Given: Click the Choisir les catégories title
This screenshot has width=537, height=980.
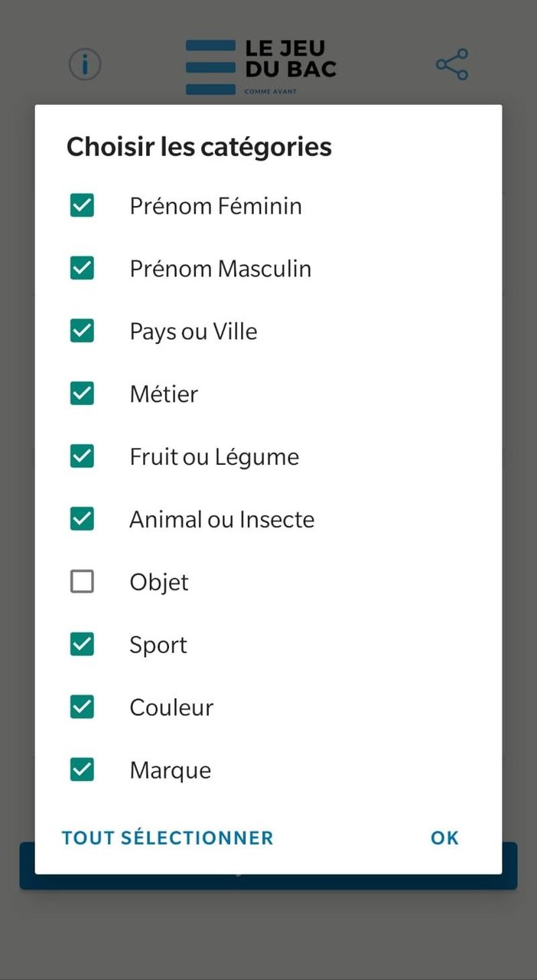Looking at the screenshot, I should pos(200,146).
